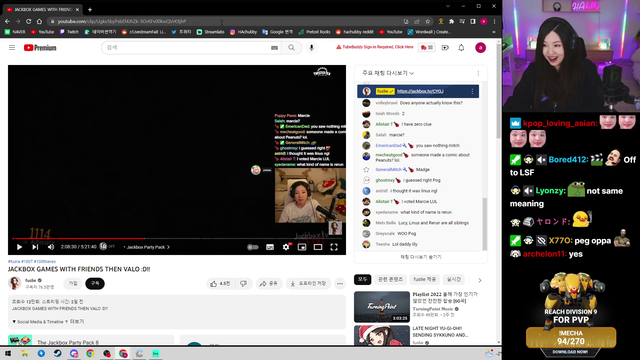The height and width of the screenshot is (360, 640).
Task: Bookmark this page with the star
Action: click(x=427, y=21)
